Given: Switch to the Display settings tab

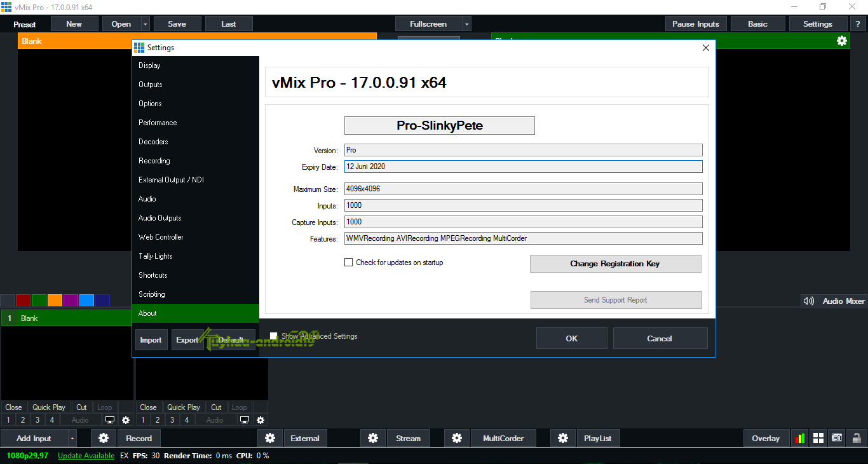Looking at the screenshot, I should coord(196,65).
